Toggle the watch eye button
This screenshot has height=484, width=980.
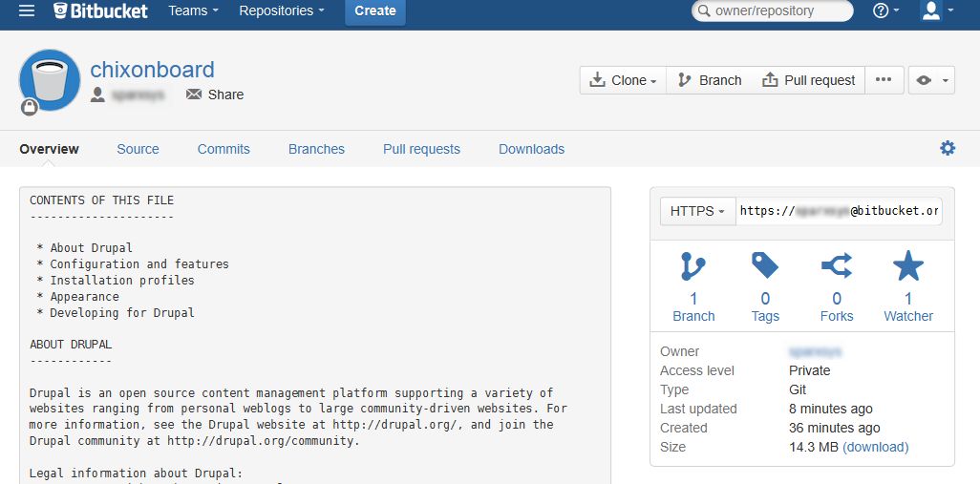931,80
